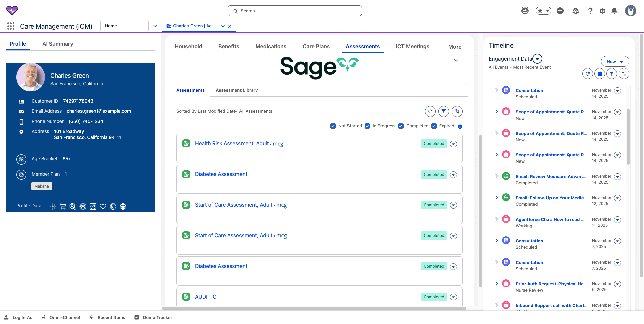Click the analytics chart Profile Data icon
The image size is (644, 324).
[x=93, y=206]
